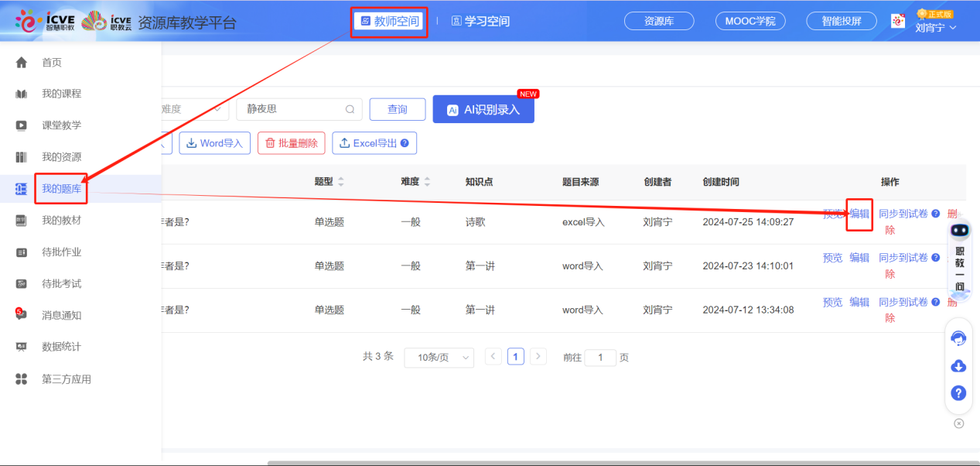980x466 pixels.
Task: Switch to 学习空间 tab
Action: tap(480, 22)
